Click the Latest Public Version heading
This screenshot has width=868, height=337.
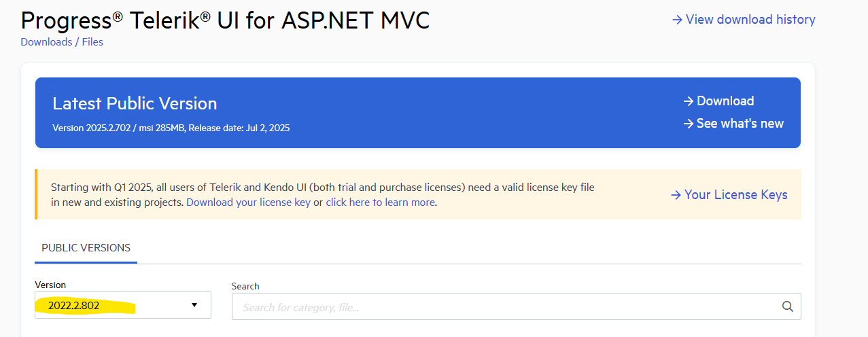[135, 103]
